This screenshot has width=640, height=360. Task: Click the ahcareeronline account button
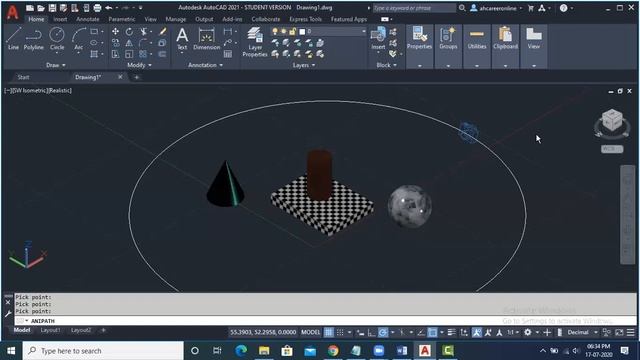[x=496, y=8]
